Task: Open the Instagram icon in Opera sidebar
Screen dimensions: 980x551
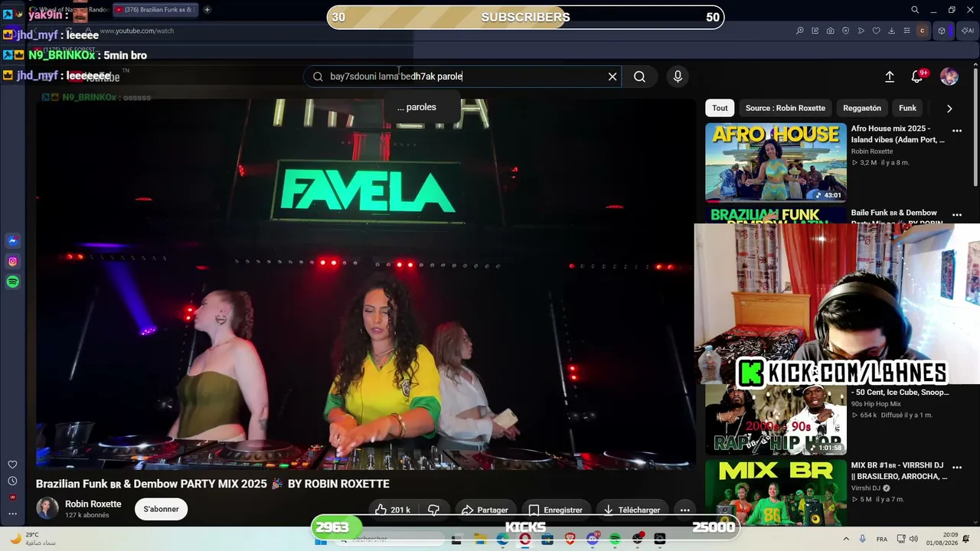Action: tap(12, 262)
